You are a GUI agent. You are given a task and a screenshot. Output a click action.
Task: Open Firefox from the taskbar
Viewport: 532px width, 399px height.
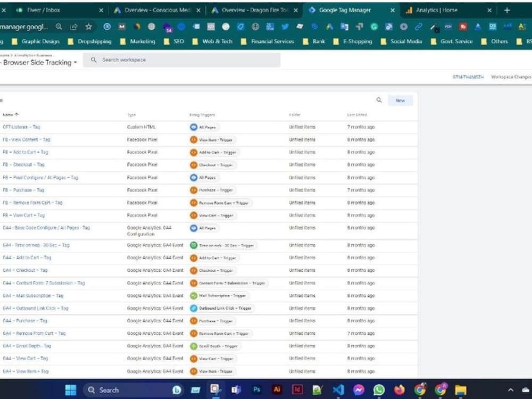click(400, 390)
